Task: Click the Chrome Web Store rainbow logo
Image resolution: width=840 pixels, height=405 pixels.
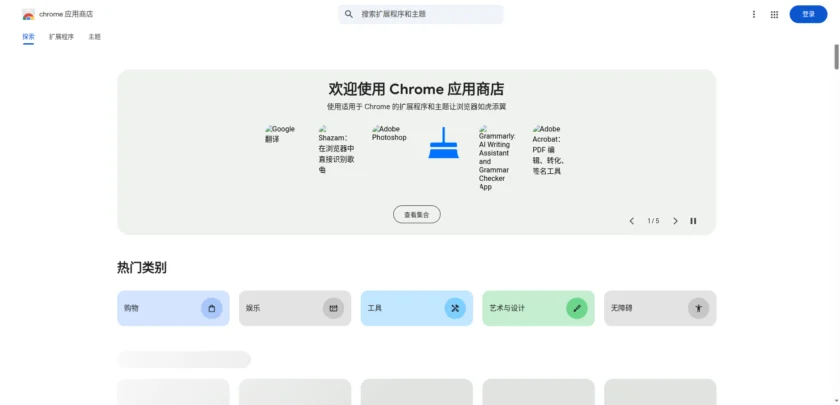Action: [x=28, y=14]
